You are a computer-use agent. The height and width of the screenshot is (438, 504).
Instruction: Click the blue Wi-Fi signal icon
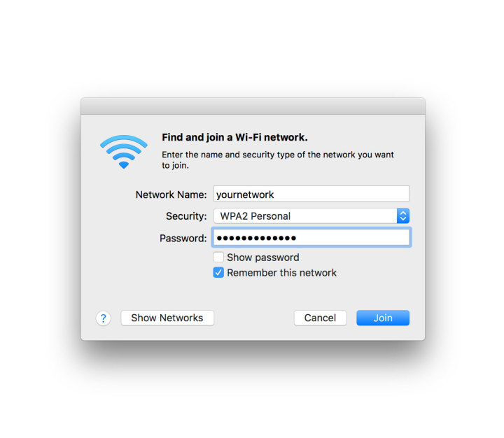(x=124, y=152)
